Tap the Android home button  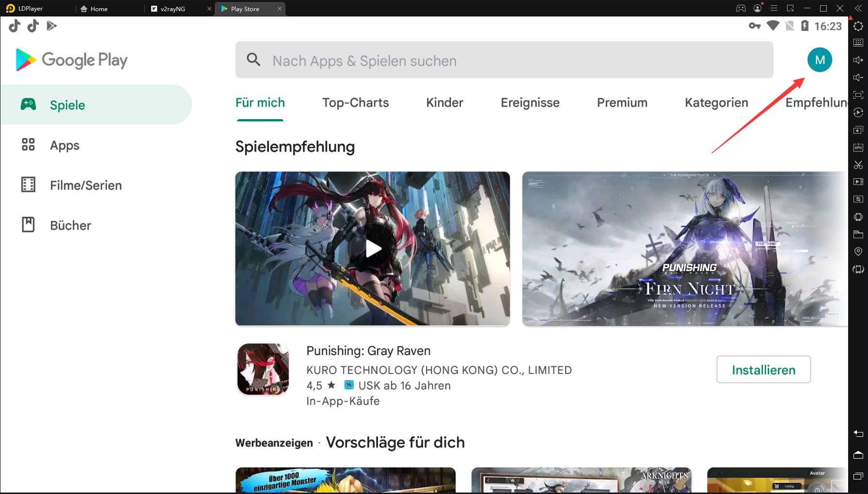858,455
